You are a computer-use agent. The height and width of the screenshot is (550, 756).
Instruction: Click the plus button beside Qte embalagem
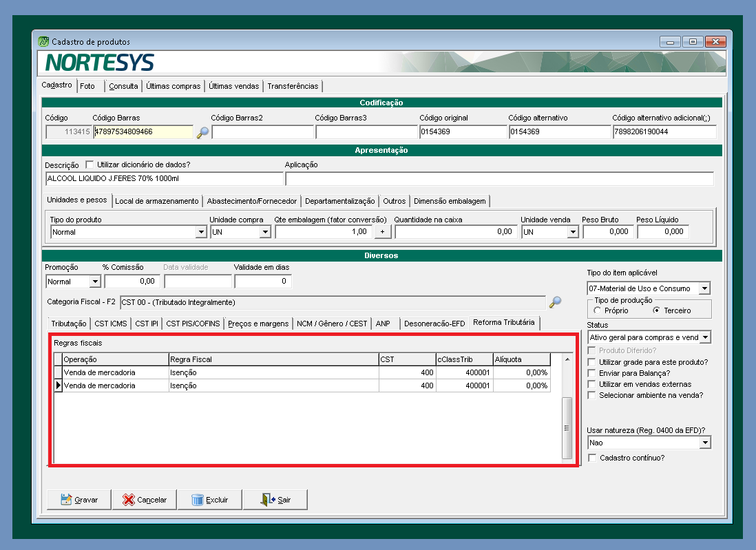[382, 232]
